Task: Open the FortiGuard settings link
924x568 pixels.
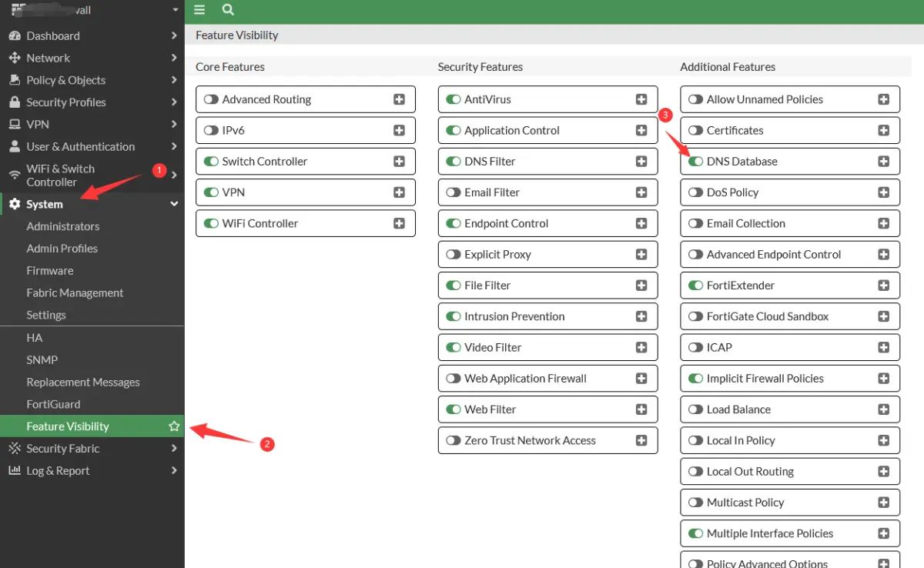Action: click(53, 404)
